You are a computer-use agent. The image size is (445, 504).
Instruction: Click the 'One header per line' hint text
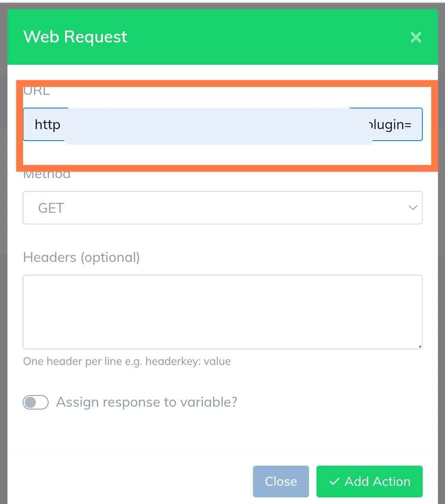pyautogui.click(x=127, y=362)
